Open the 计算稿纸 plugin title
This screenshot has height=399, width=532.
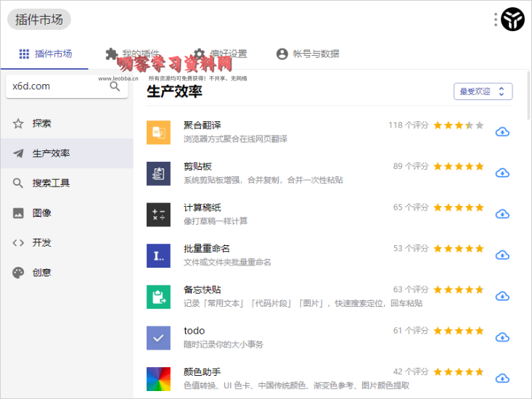click(202, 207)
